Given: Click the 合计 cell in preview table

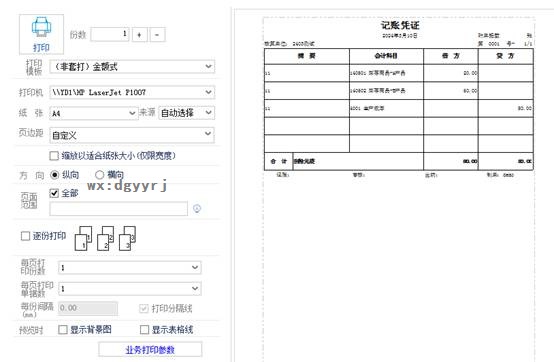Looking at the screenshot, I should pyautogui.click(x=278, y=161).
